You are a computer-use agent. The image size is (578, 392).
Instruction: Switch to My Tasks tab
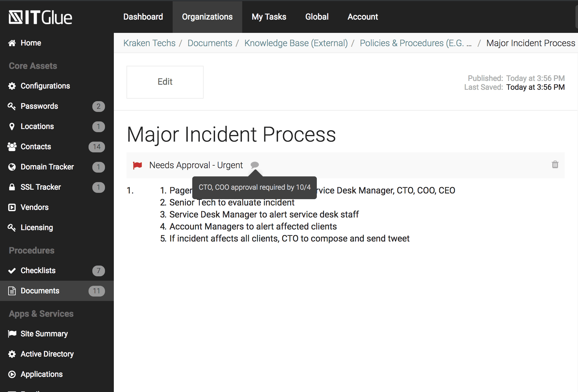(x=269, y=17)
